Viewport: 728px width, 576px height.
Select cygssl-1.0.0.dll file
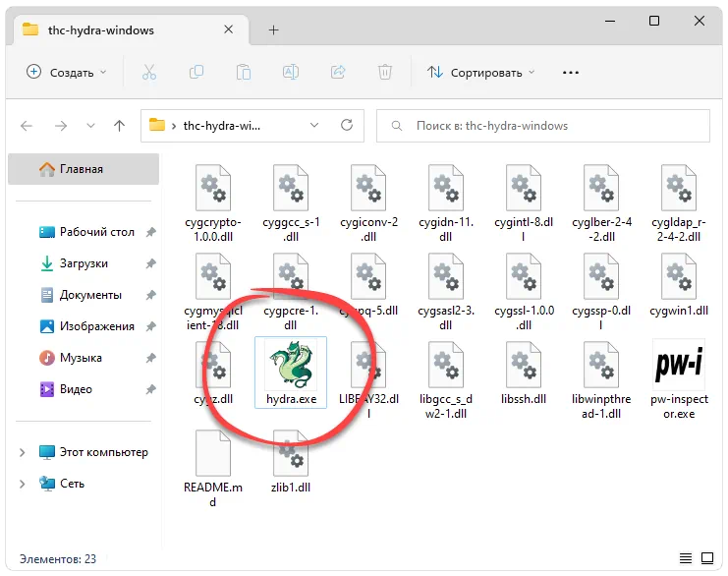pos(524,292)
